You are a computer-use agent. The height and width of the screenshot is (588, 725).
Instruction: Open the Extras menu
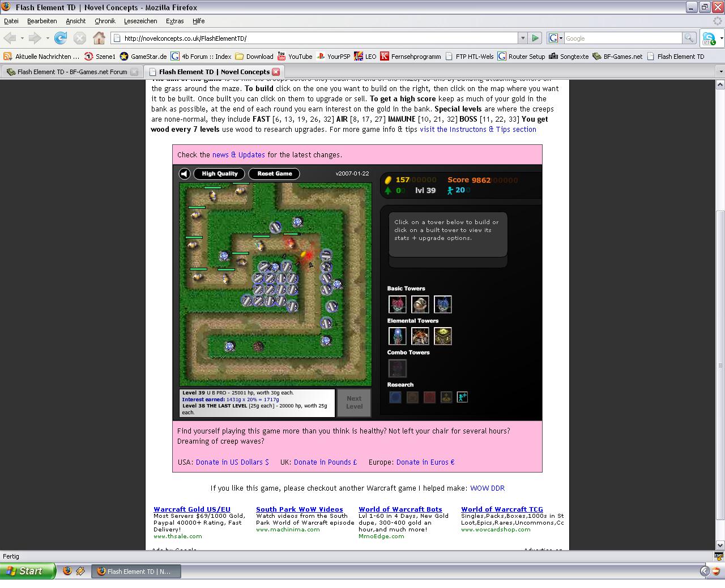174,21
